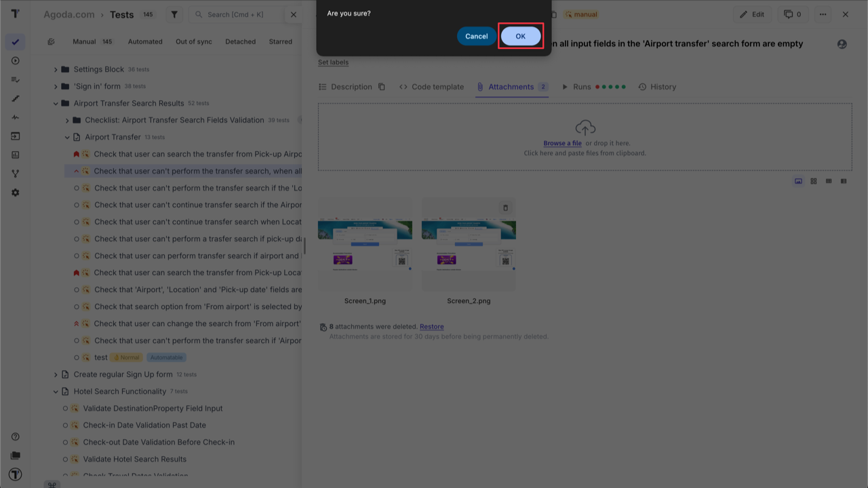868x488 pixels.
Task: Switch to the Code template tab
Action: pyautogui.click(x=433, y=87)
